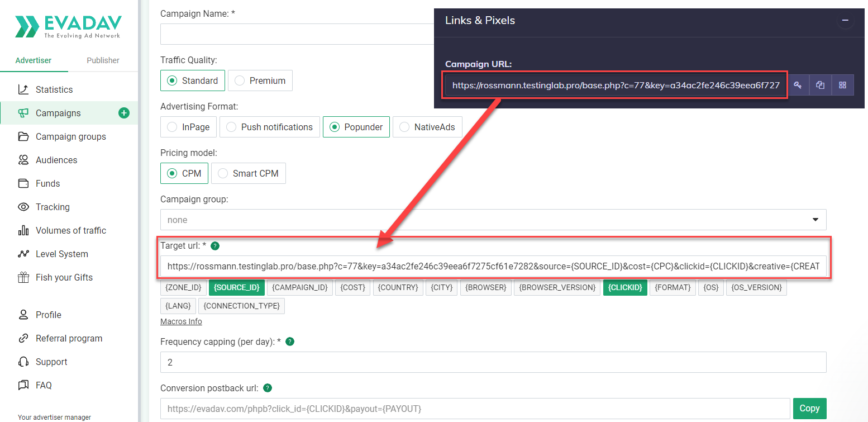Click the Conversion postback url help icon
Image resolution: width=868 pixels, height=422 pixels.
(268, 388)
